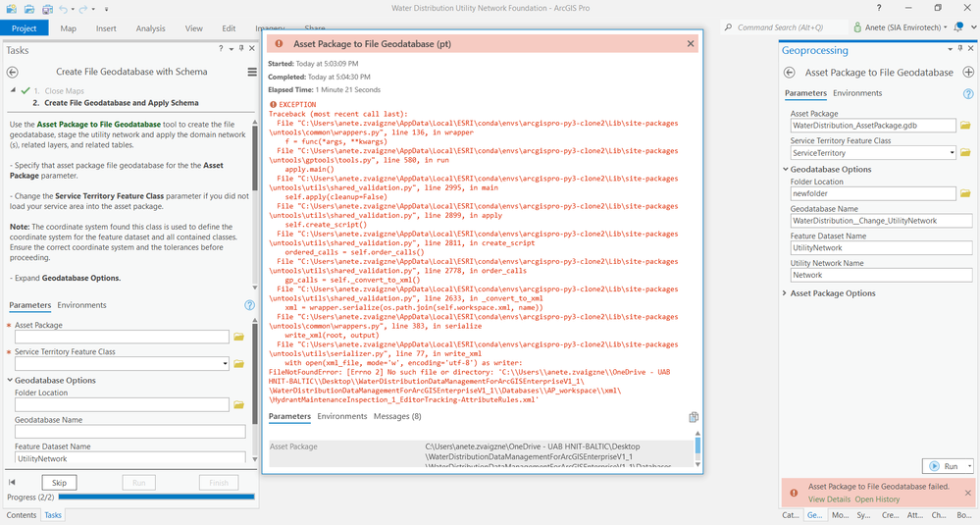Browse for Asset Package in Tasks pane

click(x=238, y=337)
